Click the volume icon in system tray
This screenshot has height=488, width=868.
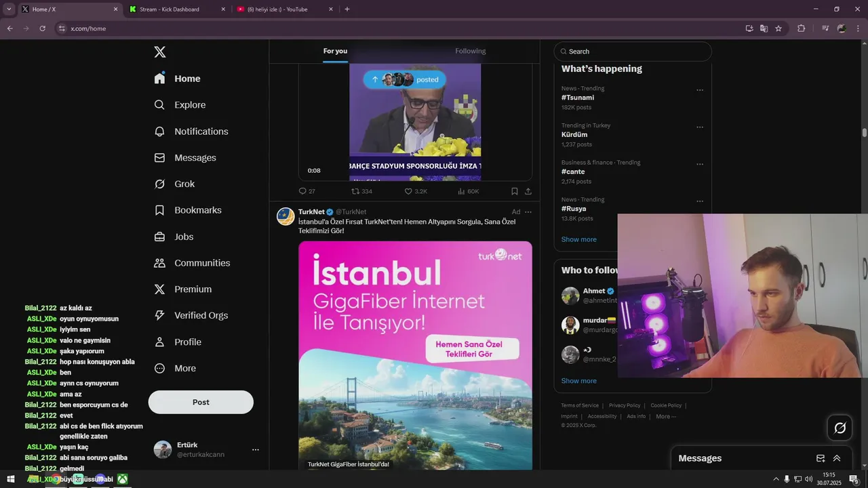[x=808, y=479]
